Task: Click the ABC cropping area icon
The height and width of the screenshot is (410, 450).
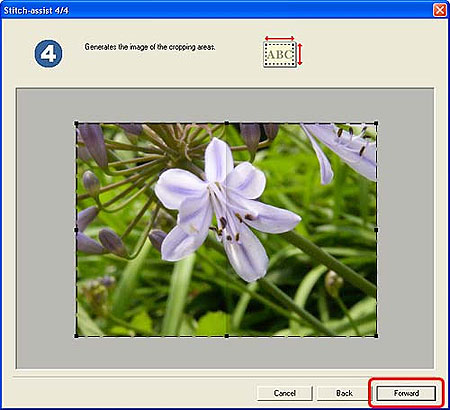Action: coord(283,52)
